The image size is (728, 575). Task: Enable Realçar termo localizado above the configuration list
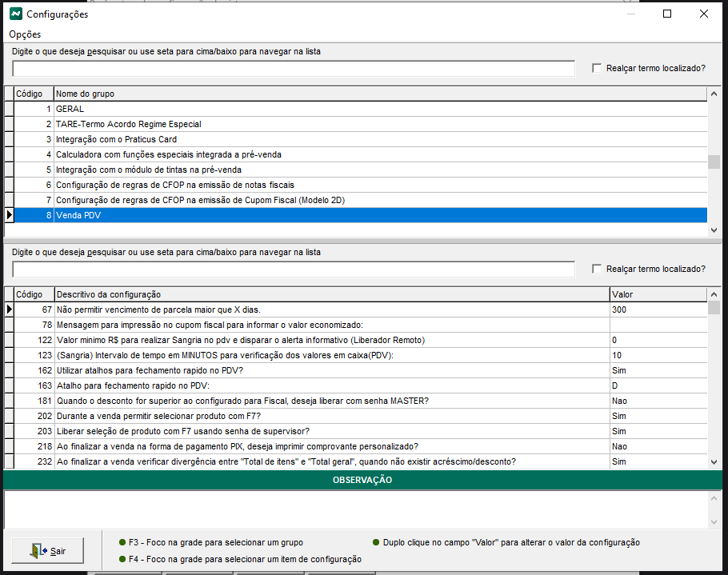[597, 269]
